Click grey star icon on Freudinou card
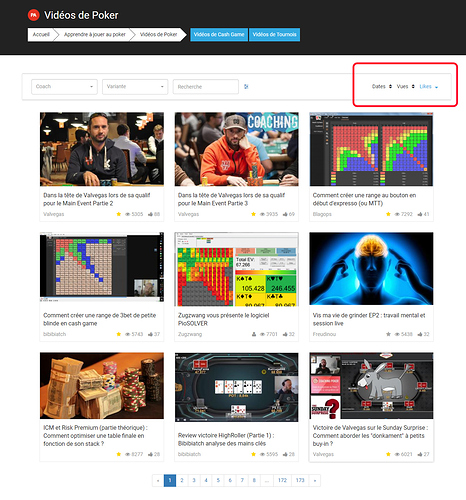 tap(388, 334)
